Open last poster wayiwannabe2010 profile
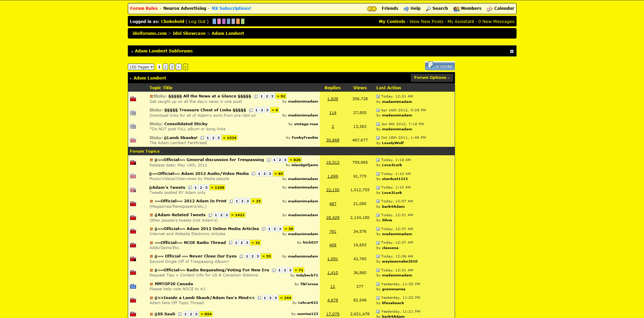This screenshot has width=644, height=318. [x=400, y=262]
